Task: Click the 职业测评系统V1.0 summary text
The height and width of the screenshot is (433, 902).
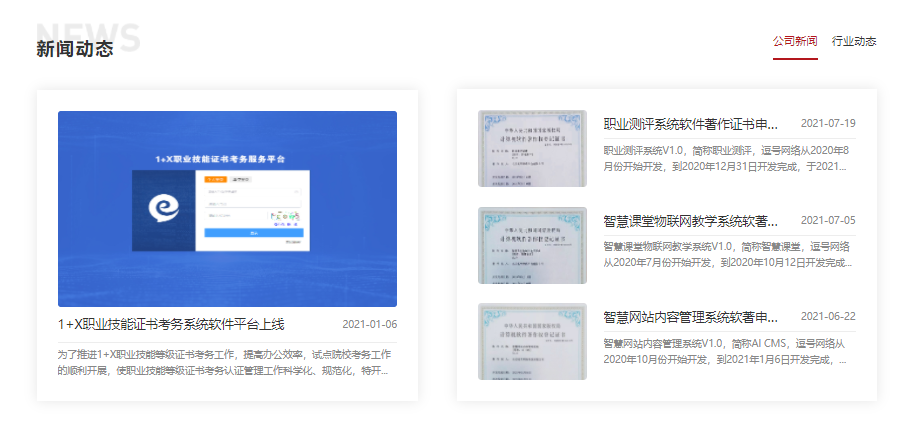Action: 728,158
